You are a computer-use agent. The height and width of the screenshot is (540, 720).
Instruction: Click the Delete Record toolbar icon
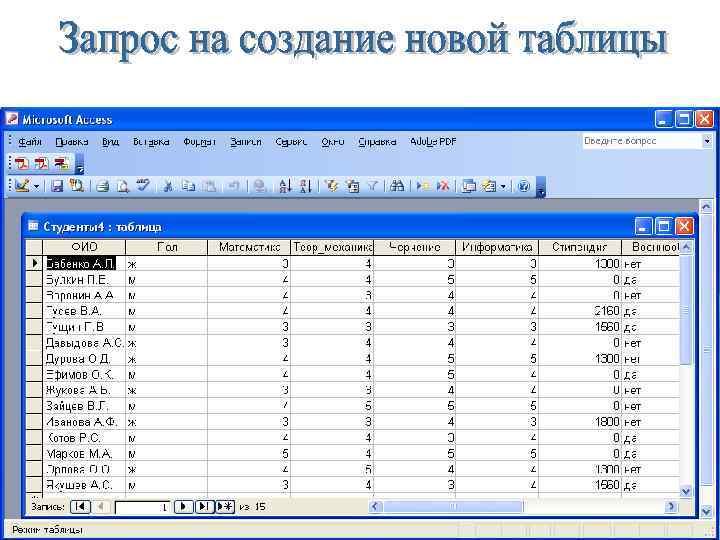click(x=443, y=186)
